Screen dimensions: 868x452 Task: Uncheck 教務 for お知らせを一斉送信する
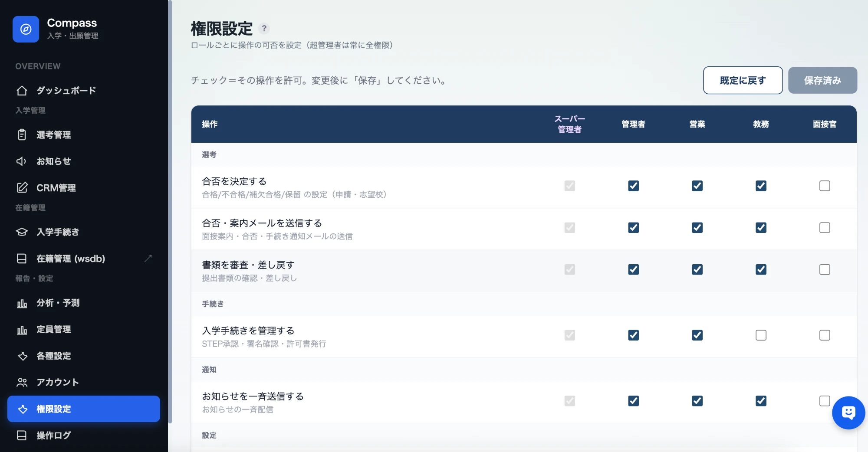pyautogui.click(x=761, y=401)
